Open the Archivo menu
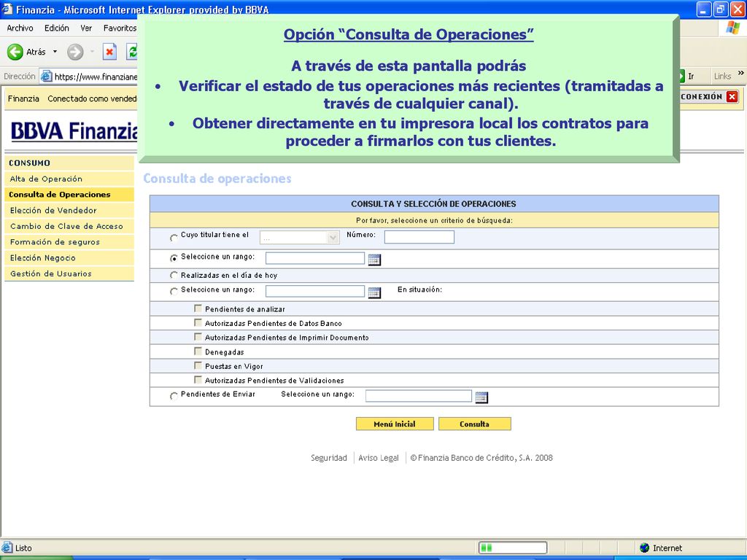 (20, 28)
